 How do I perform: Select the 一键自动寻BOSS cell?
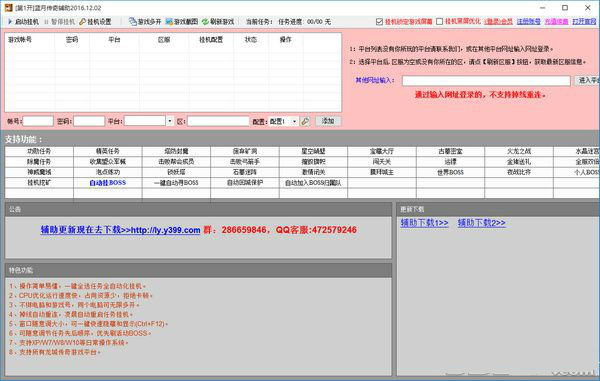click(176, 183)
